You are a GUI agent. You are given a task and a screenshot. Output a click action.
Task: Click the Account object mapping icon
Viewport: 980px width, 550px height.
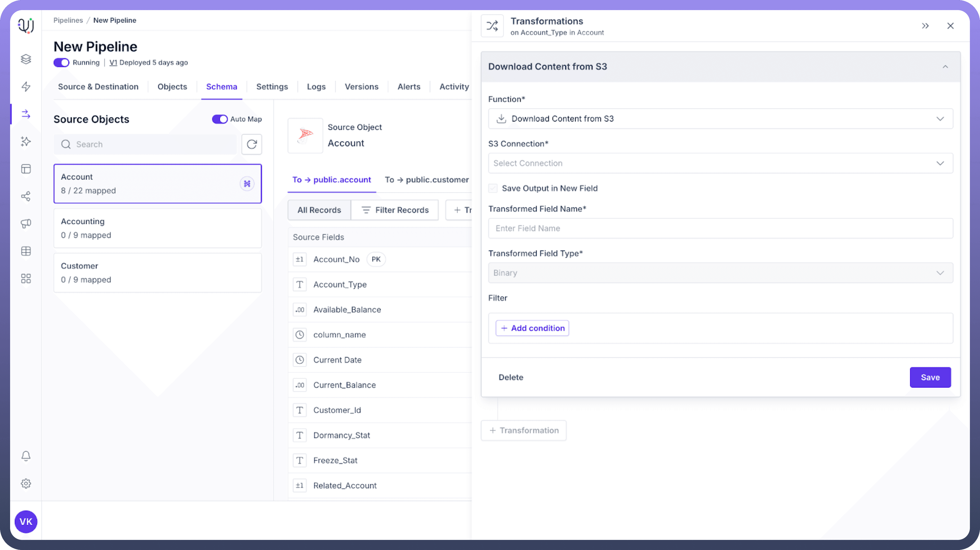click(247, 184)
